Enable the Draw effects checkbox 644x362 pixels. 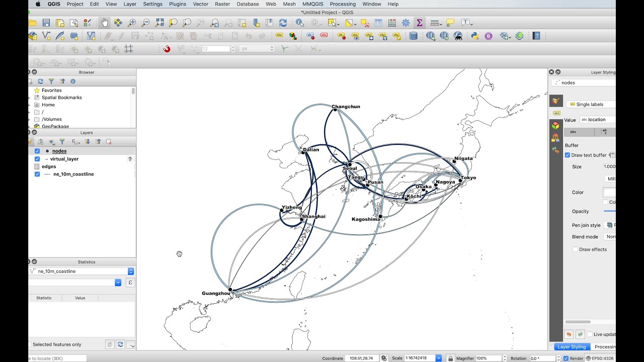[x=575, y=249]
